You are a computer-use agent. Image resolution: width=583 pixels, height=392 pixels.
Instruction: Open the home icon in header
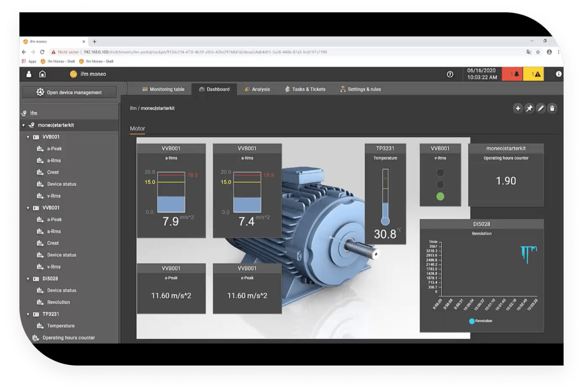click(42, 74)
